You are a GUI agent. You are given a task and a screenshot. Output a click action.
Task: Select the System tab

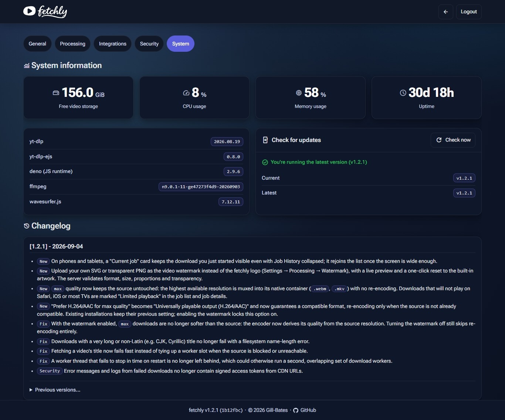tap(180, 44)
